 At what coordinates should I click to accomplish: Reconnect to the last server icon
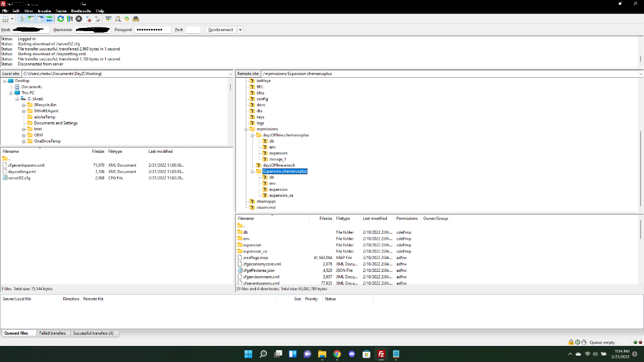[x=97, y=19]
